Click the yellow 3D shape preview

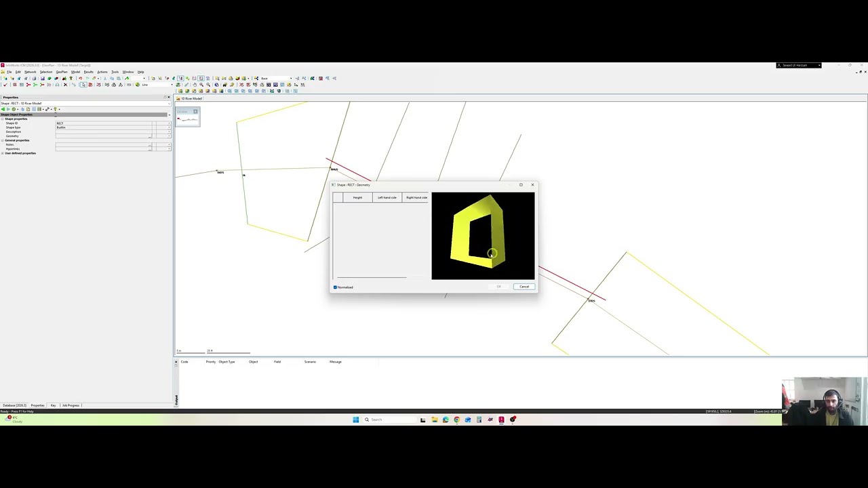point(477,230)
